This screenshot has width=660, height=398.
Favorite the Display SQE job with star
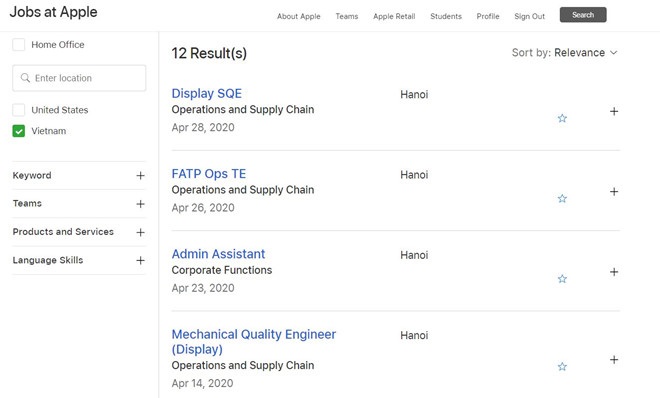562,118
